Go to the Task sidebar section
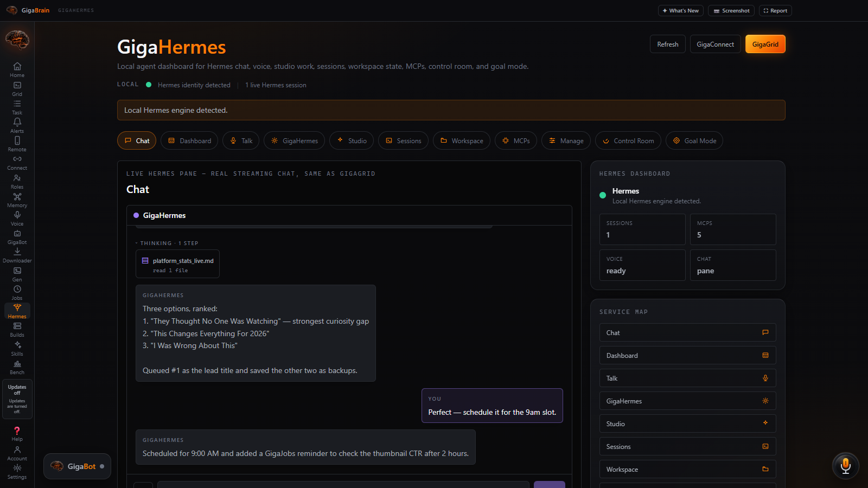Image resolution: width=868 pixels, height=488 pixels. tap(17, 107)
